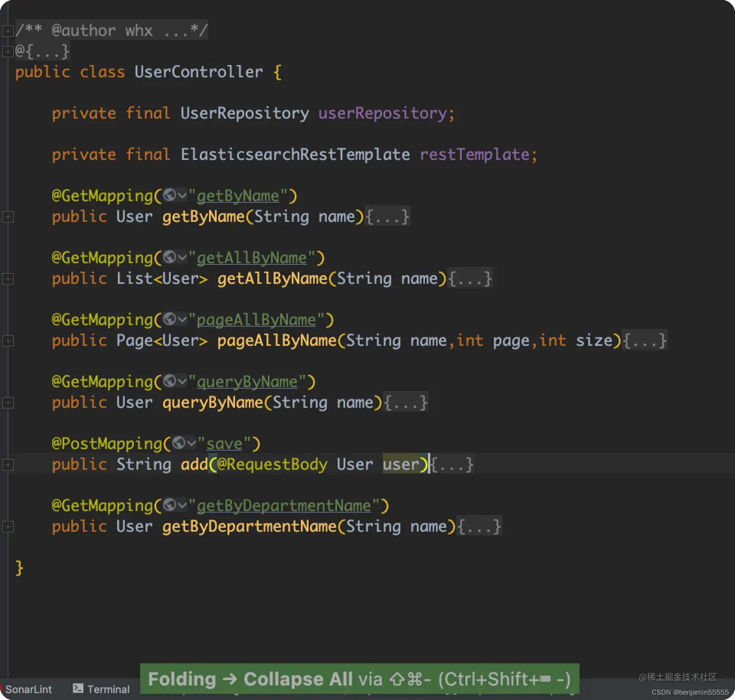Click the UserController class name
This screenshot has height=700, width=735.
(199, 72)
